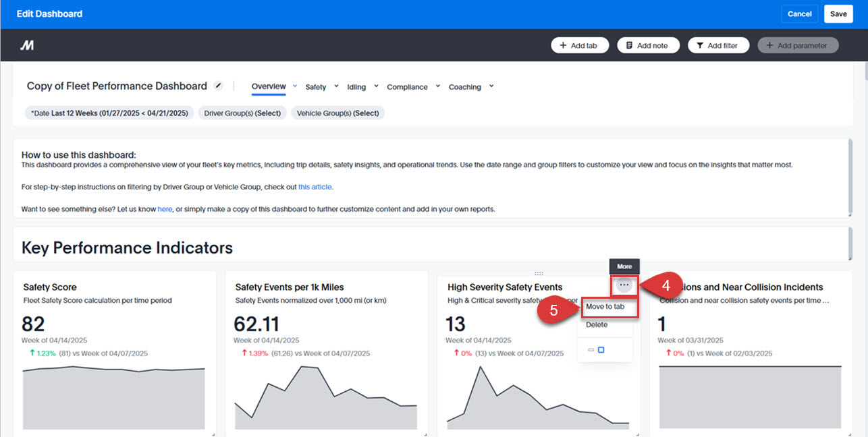Click 'Fleet Safety Score calculation per time period' subtitle

tap(97, 301)
